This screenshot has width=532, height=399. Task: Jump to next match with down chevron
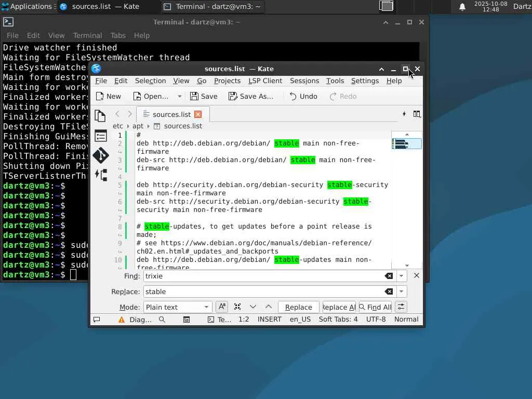(x=253, y=307)
